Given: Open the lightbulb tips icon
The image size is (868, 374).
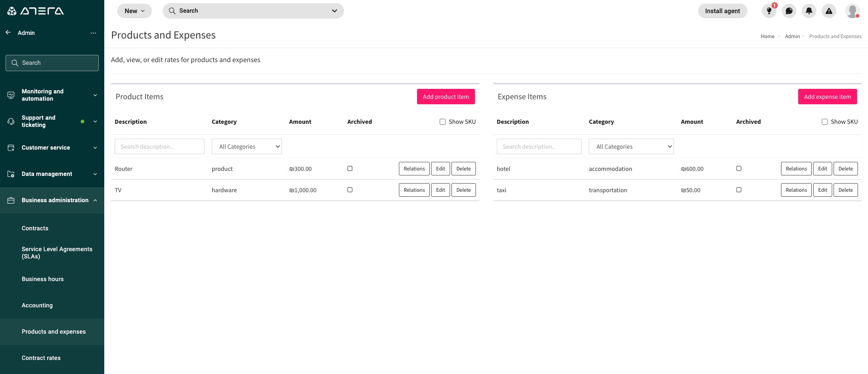Looking at the screenshot, I should click(x=769, y=11).
